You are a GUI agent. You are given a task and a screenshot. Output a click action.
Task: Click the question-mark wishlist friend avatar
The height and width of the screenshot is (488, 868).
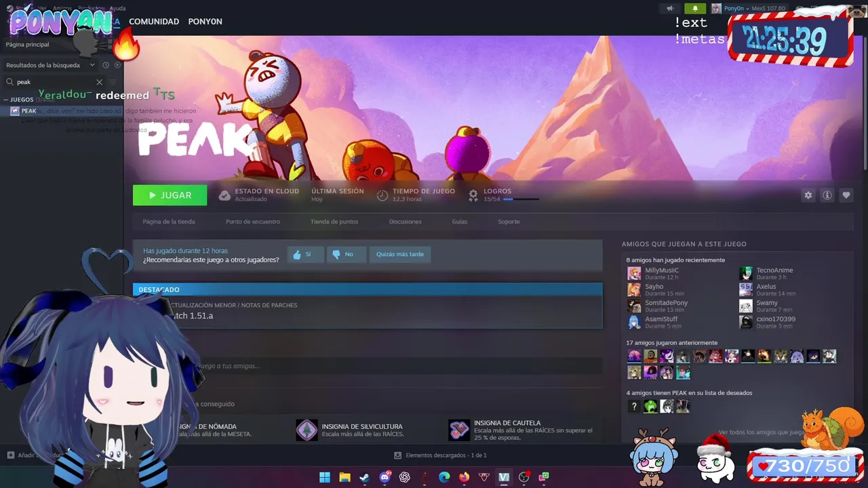634,407
